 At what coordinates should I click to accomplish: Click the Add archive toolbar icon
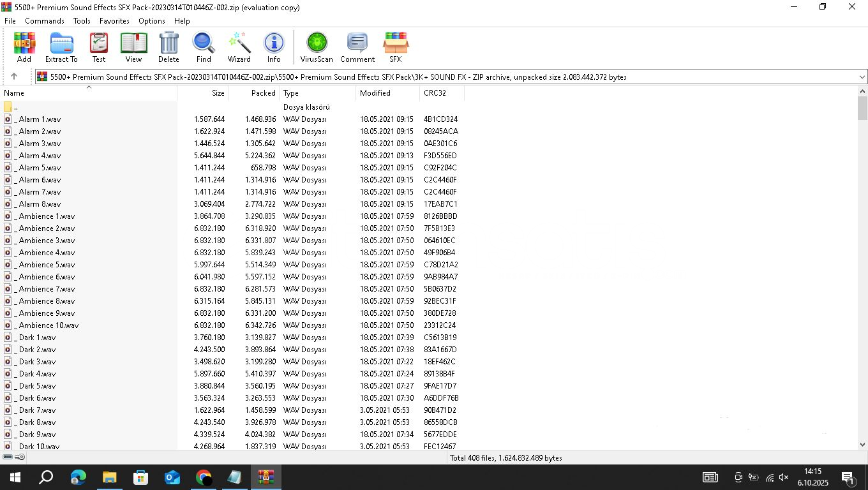(24, 47)
